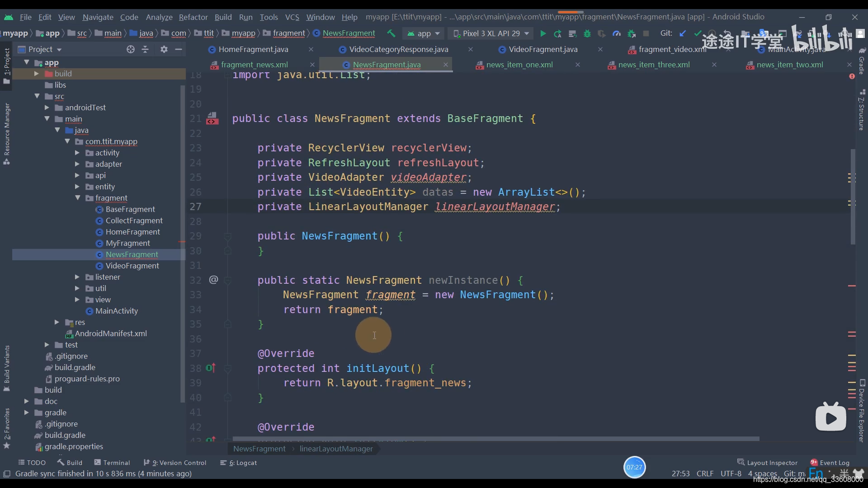Screen dimensions: 868x488
Task: Click Run with Coverage icon
Action: click(x=602, y=33)
